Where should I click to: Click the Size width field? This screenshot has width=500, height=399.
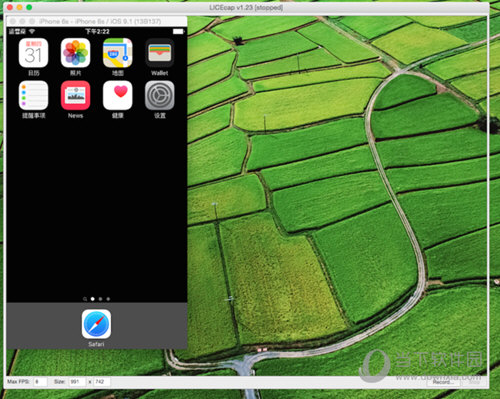pos(77,382)
